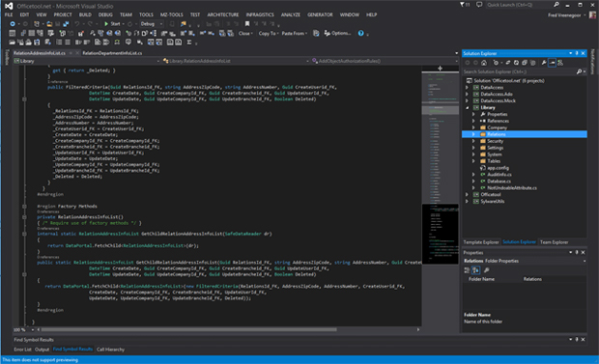Open the MZ-TOOLS menu
This screenshot has height=364, width=599.
click(x=172, y=14)
